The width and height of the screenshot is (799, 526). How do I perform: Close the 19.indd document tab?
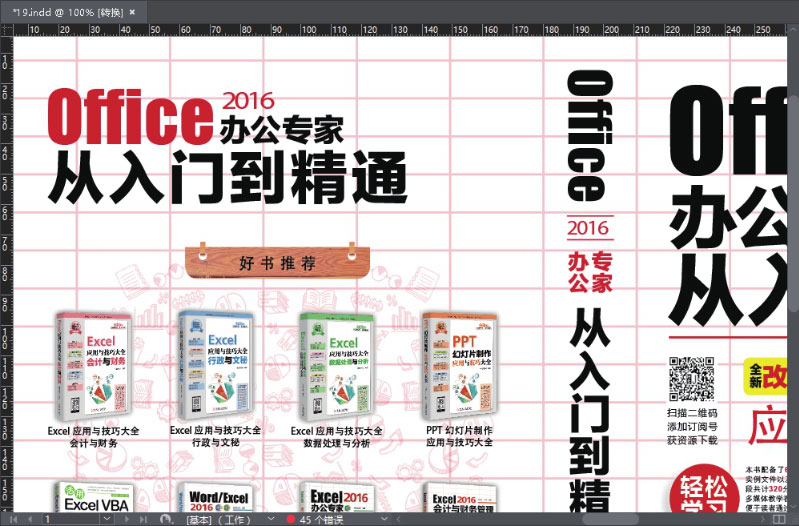click(132, 12)
